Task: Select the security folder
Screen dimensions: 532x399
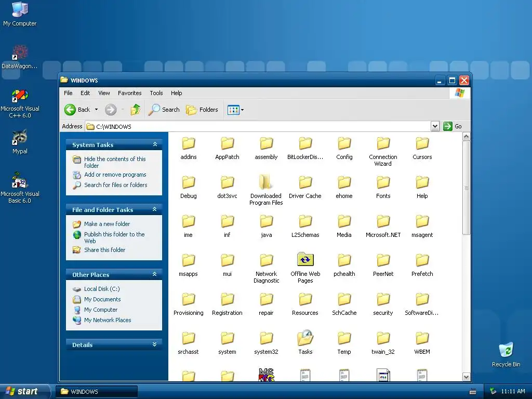Action: (383, 304)
